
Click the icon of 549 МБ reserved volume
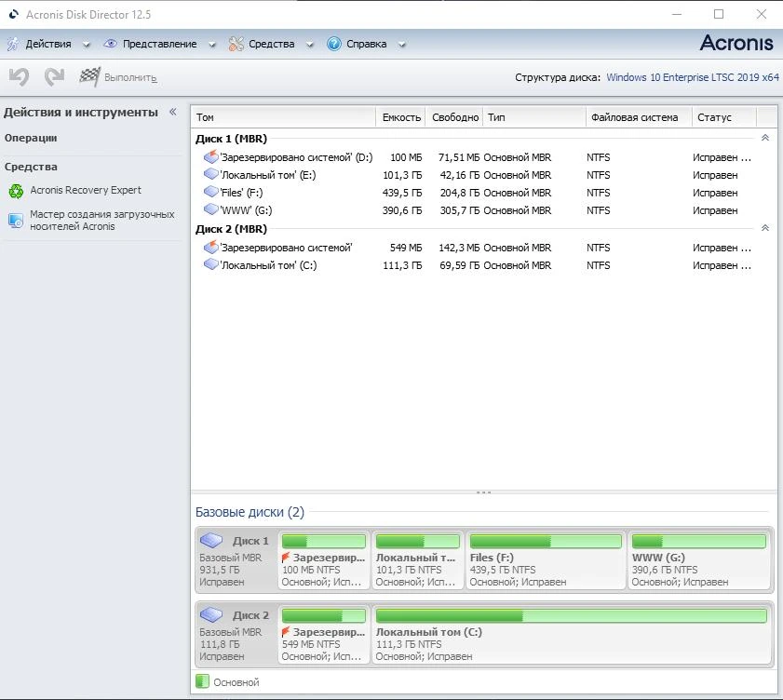pos(210,247)
